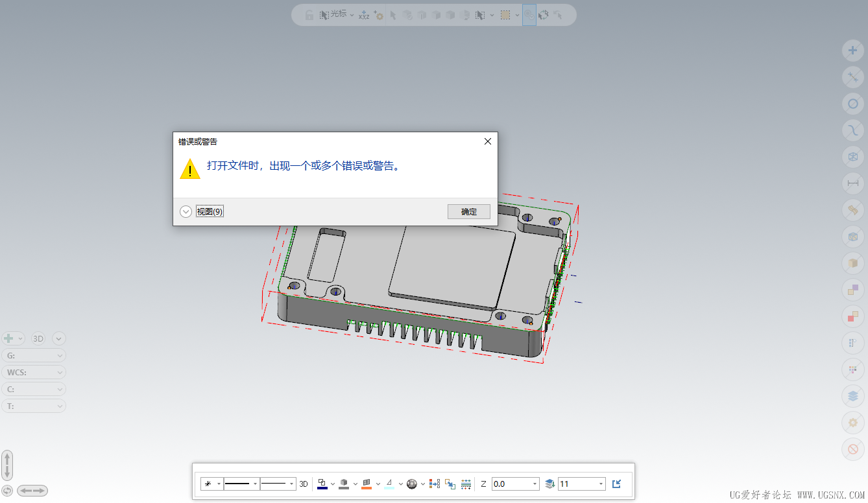
Task: Click the XYZ snap point icon in top toolbar
Action: (x=364, y=14)
